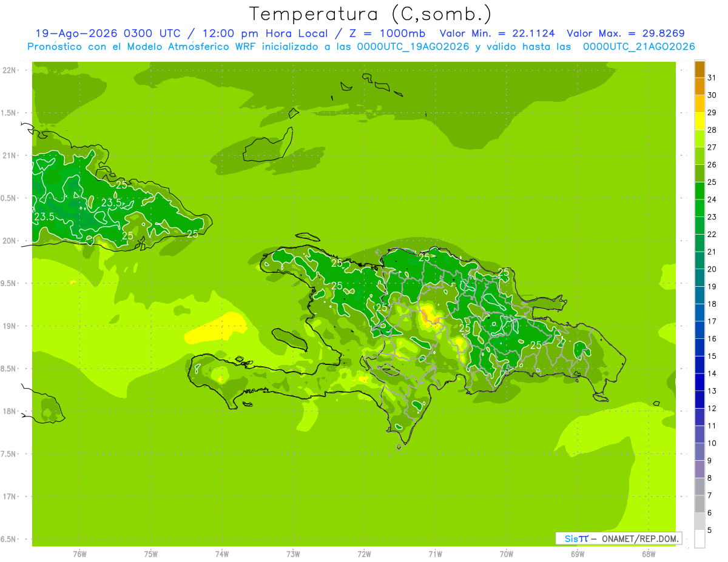Click the '75W' longitude axis label
The height and width of the screenshot is (562, 728).
[151, 554]
